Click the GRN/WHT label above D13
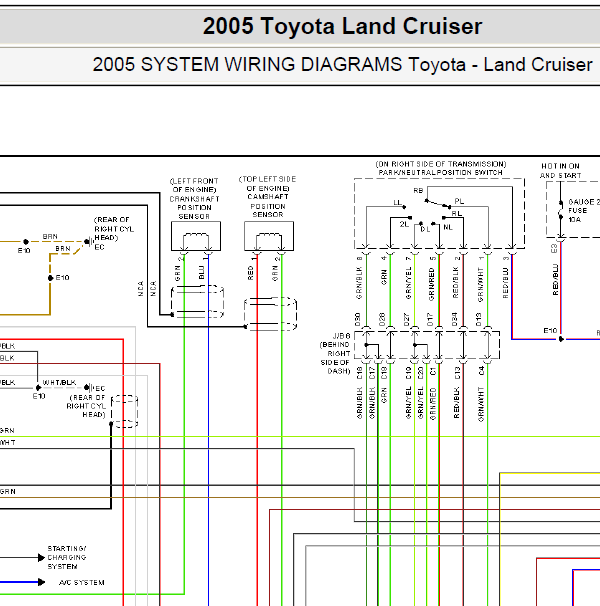This screenshot has height=606, width=600. click(480, 285)
